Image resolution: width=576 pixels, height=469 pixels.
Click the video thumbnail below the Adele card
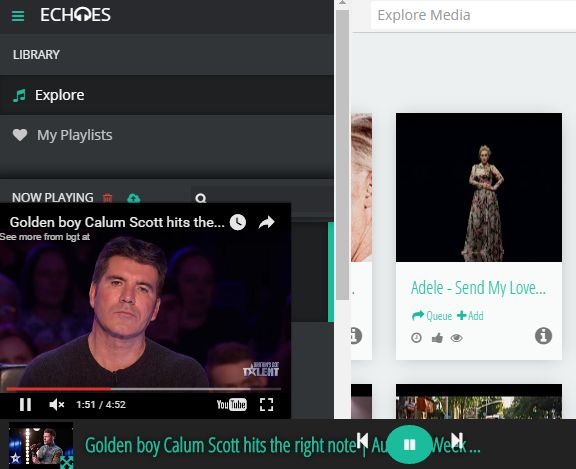click(x=479, y=401)
